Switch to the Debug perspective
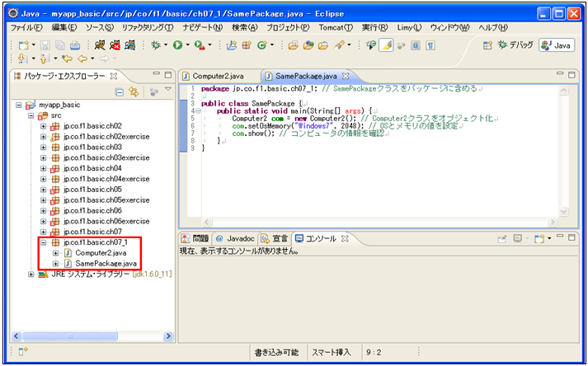The height and width of the screenshot is (366, 588). tap(515, 45)
